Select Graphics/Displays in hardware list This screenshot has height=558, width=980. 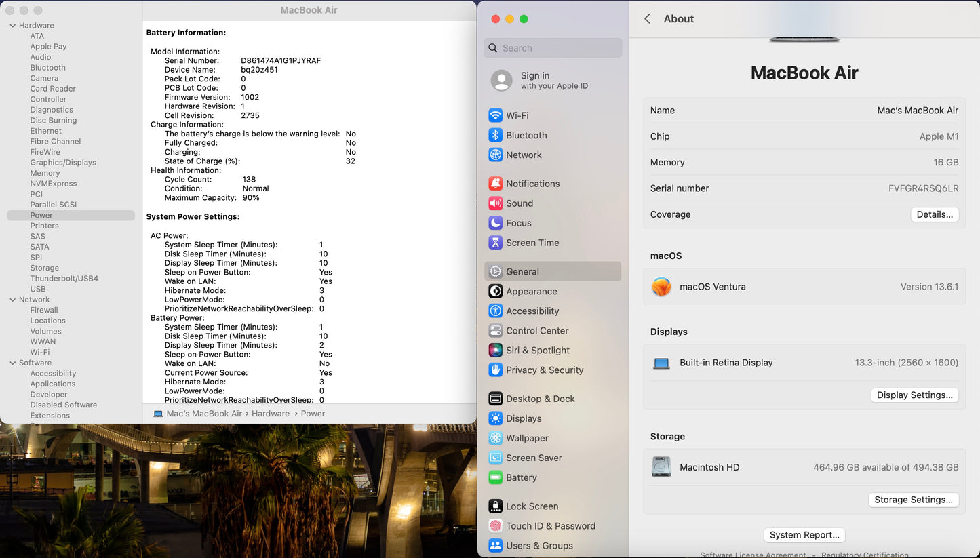(63, 163)
